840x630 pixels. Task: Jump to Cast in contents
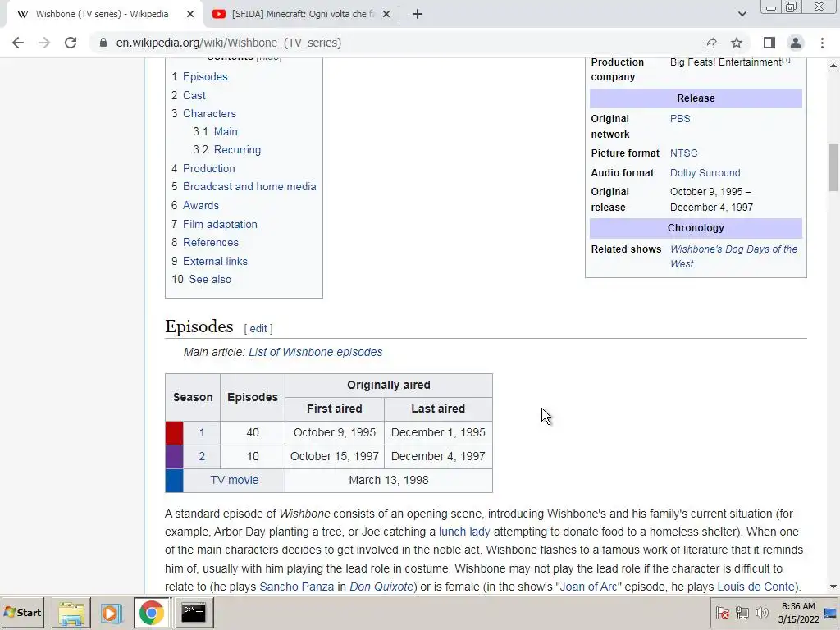click(x=194, y=95)
